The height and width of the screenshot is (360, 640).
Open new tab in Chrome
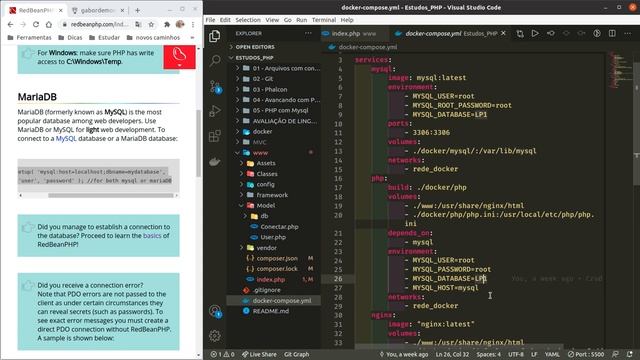click(137, 10)
